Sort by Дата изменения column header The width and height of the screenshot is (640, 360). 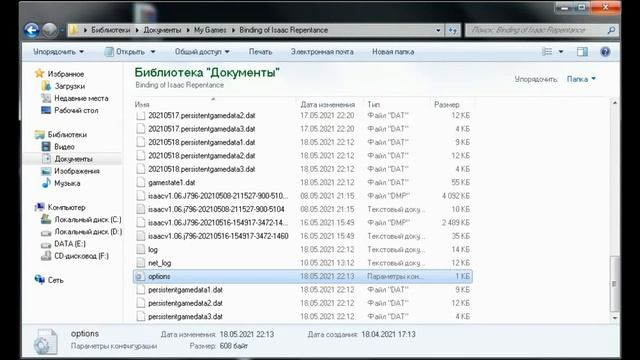pos(330,104)
